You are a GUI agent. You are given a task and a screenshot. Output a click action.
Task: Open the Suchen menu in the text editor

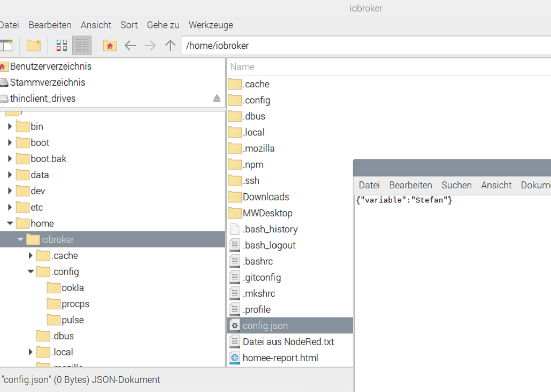click(456, 185)
